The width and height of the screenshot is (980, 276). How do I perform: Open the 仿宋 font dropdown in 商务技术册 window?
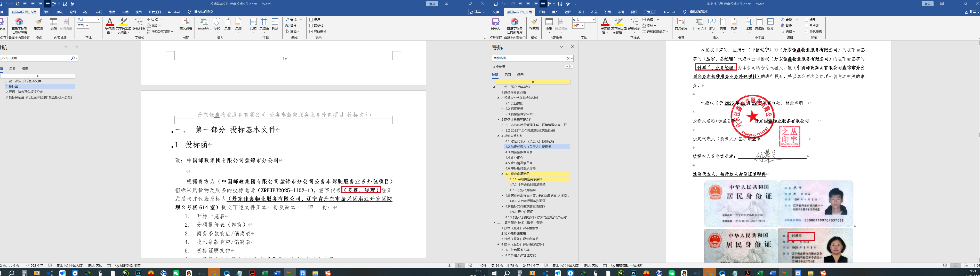(x=593, y=20)
